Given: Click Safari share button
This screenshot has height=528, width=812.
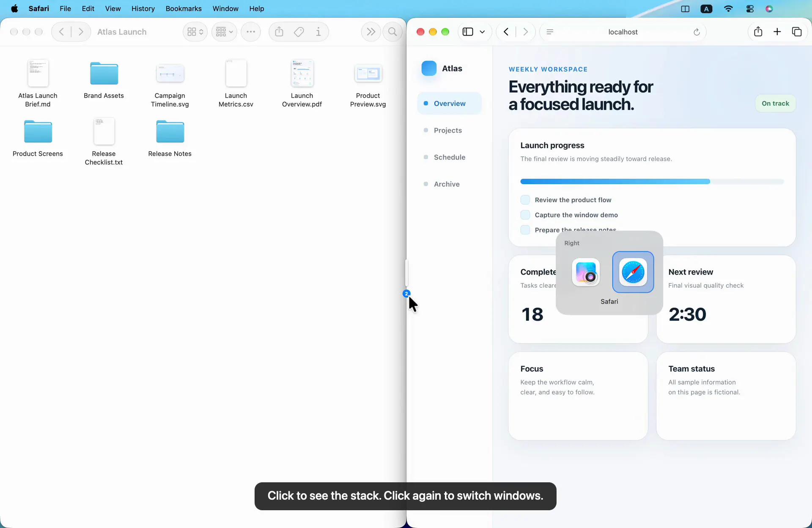Looking at the screenshot, I should (x=758, y=32).
